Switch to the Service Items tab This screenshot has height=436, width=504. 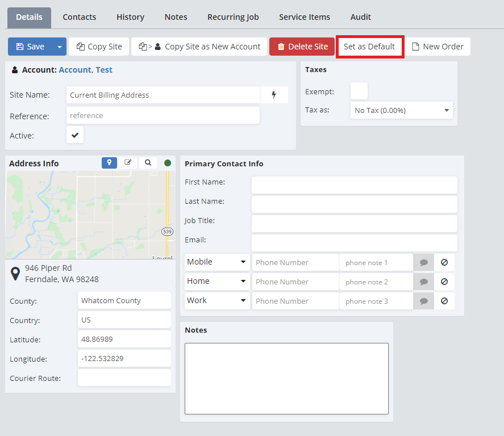pos(304,17)
